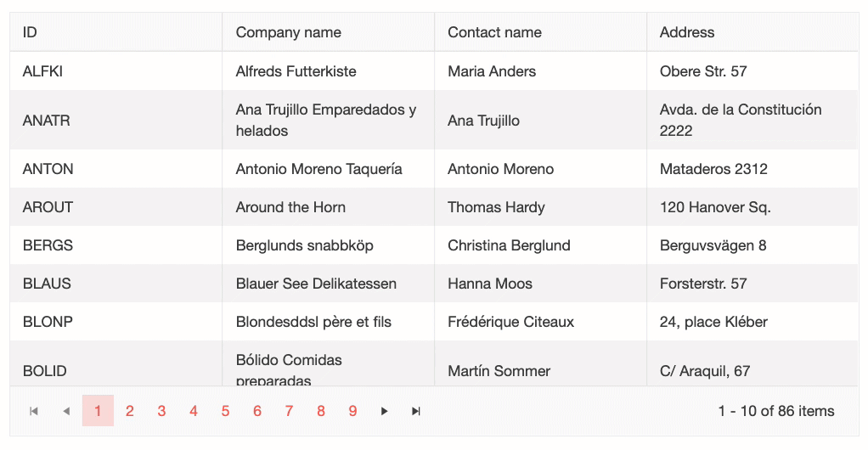Select the Berglunds snabbköp company cell
Viewport: 868px width, 450px height.
304,245
